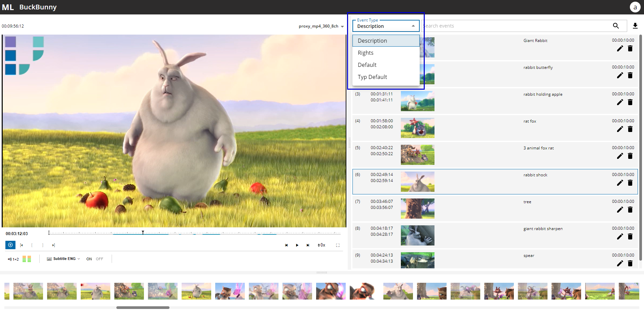644x313 pixels.
Task: Click the audio level meter bars
Action: point(27,259)
